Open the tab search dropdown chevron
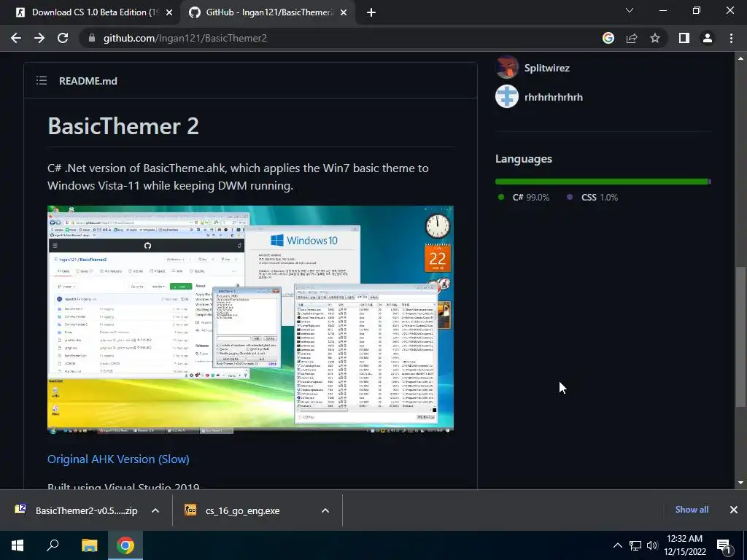747x560 pixels. (x=630, y=10)
